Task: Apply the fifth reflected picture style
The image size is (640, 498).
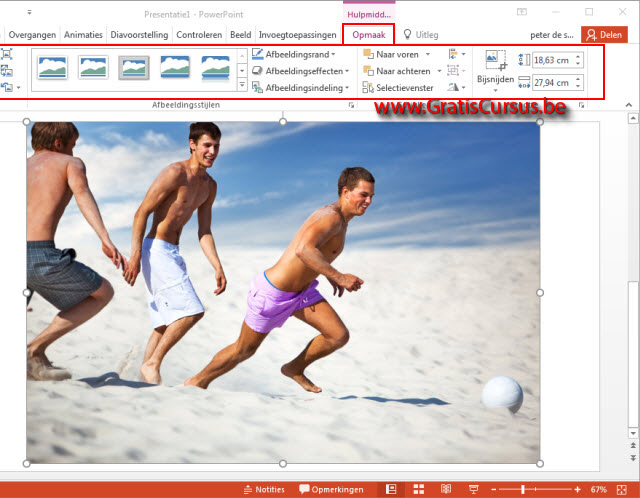Action: click(x=216, y=67)
